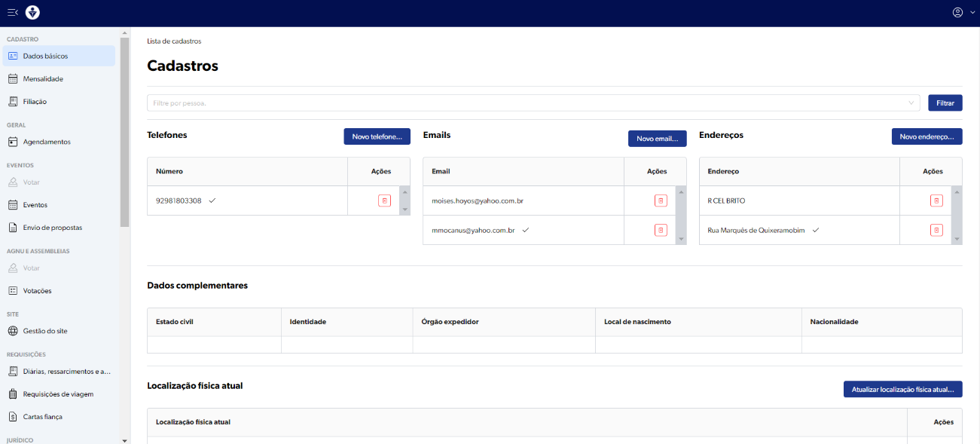Viewport: 980px width, 444px height.
Task: Select Requisições de viagem menu item
Action: pyautogui.click(x=58, y=393)
